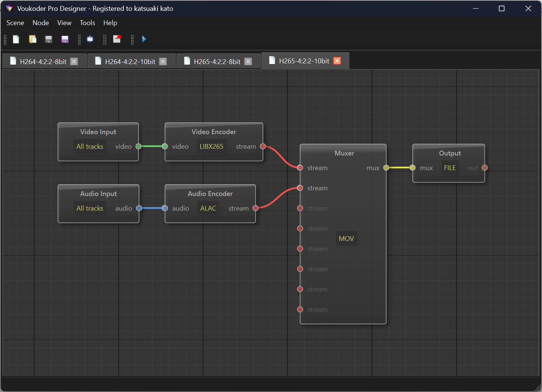Image resolution: width=542 pixels, height=392 pixels.
Task: Click the purple Save As floppy icon
Action: click(x=65, y=39)
